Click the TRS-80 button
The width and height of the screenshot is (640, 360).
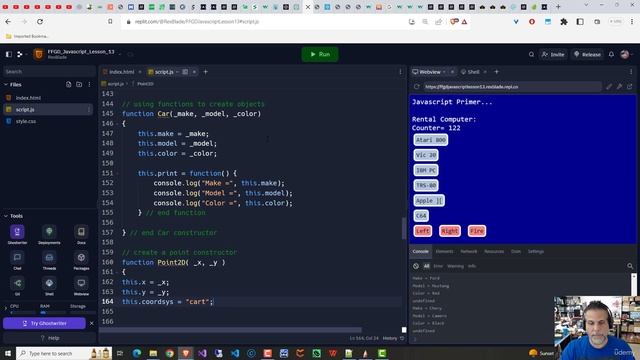[426, 185]
